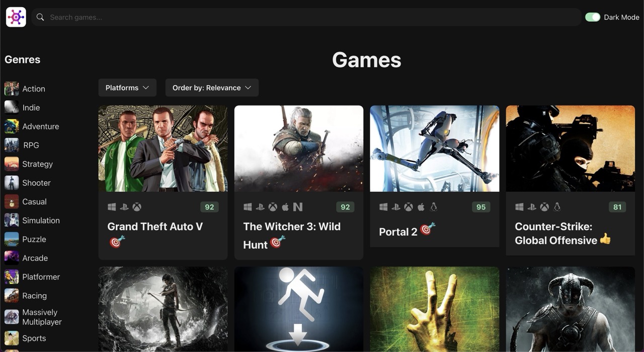This screenshot has width=644, height=352.
Task: Click the app logo in the header
Action: pyautogui.click(x=16, y=17)
